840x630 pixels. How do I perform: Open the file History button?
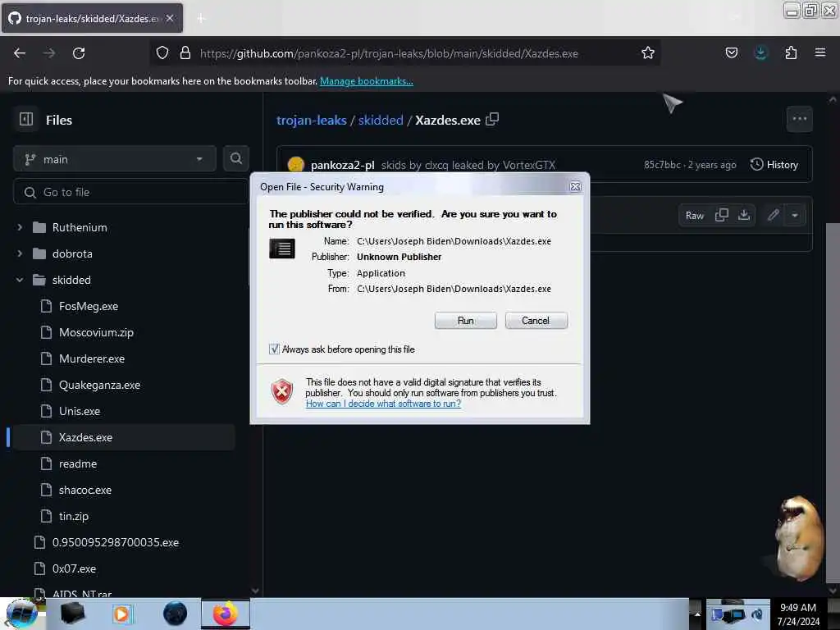pyautogui.click(x=774, y=164)
